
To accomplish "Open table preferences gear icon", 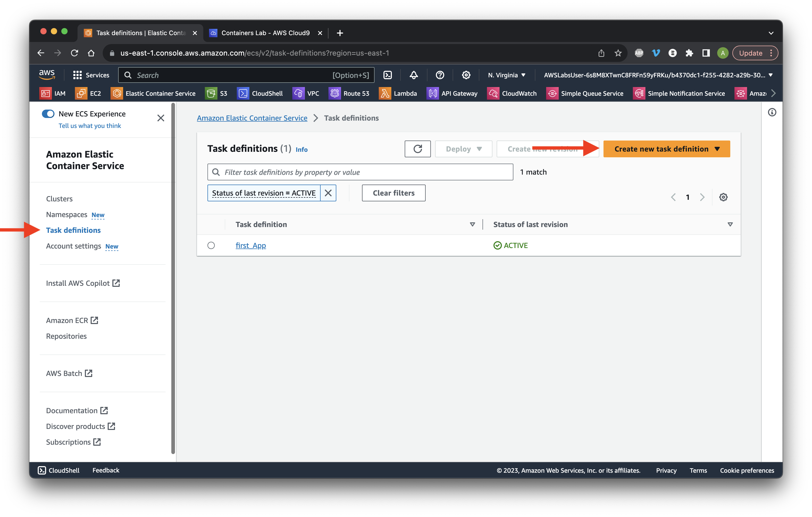I will (x=723, y=197).
